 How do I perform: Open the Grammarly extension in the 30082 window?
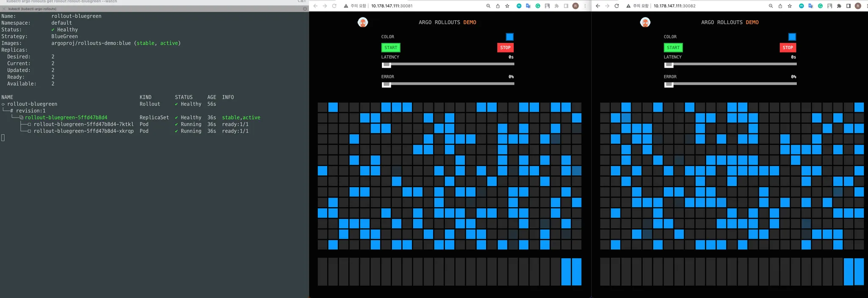click(x=821, y=6)
